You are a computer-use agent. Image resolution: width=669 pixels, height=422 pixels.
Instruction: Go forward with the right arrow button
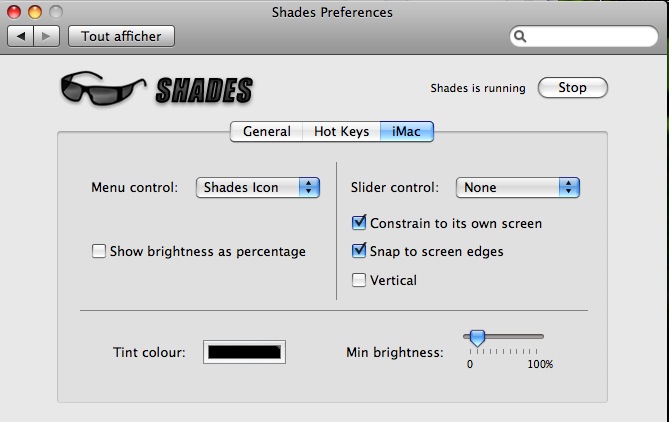pos(47,36)
